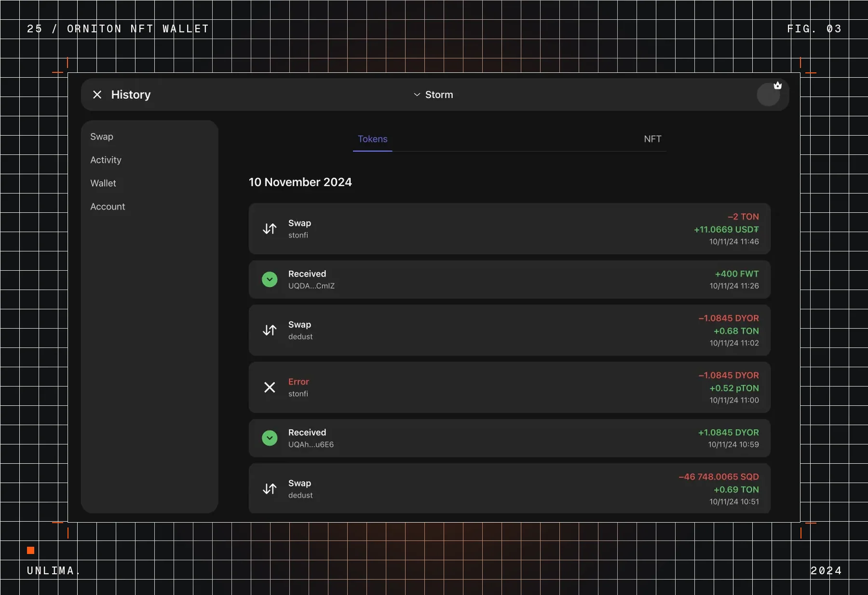
Task: Click green received icon for UQAh...u6E6
Action: (x=270, y=438)
